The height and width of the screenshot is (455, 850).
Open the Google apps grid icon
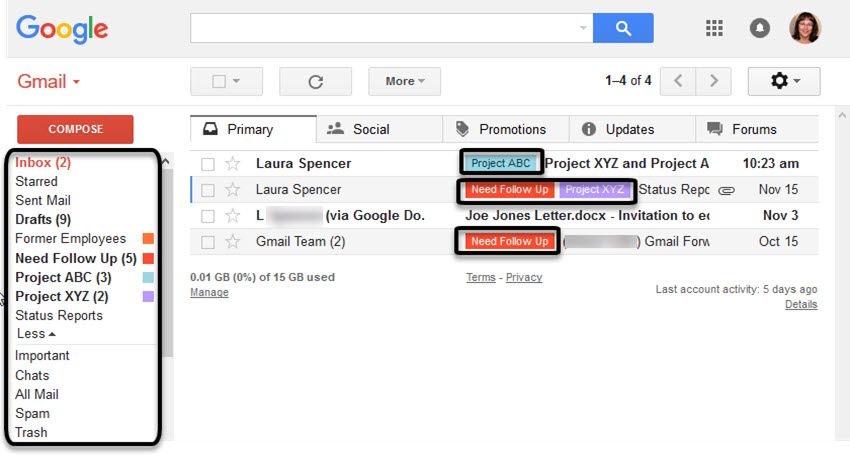pos(714,28)
